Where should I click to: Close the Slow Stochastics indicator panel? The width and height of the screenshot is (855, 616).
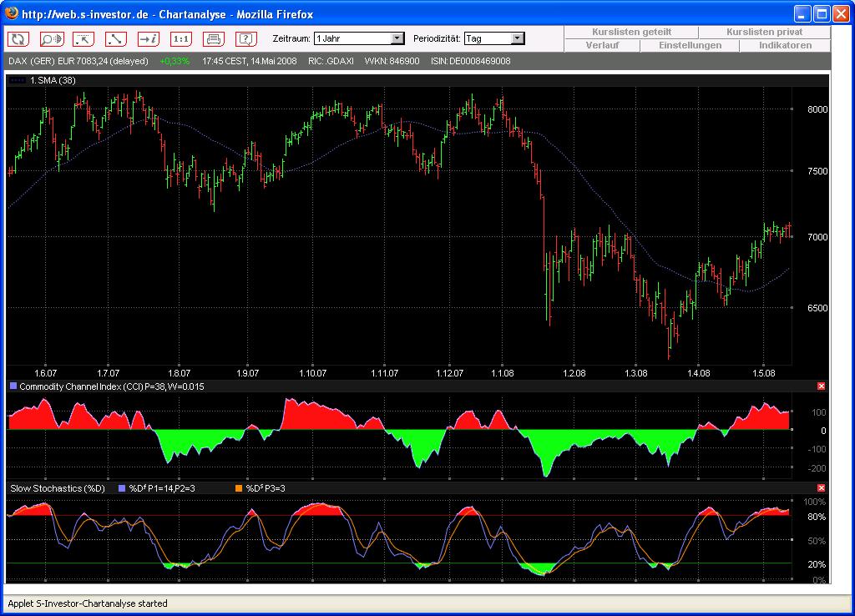(822, 488)
